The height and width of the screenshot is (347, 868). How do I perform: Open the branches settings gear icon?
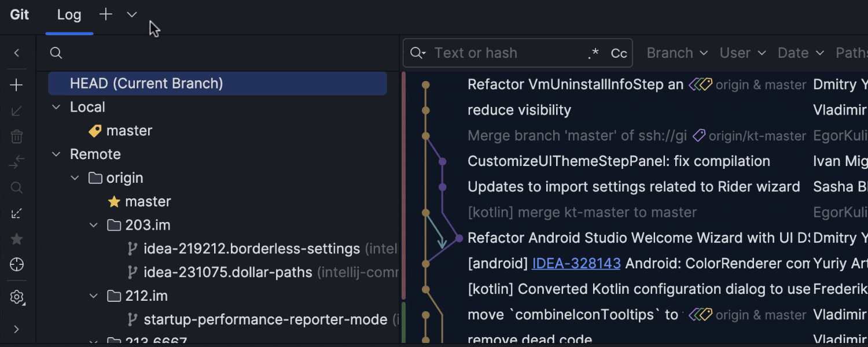17,297
